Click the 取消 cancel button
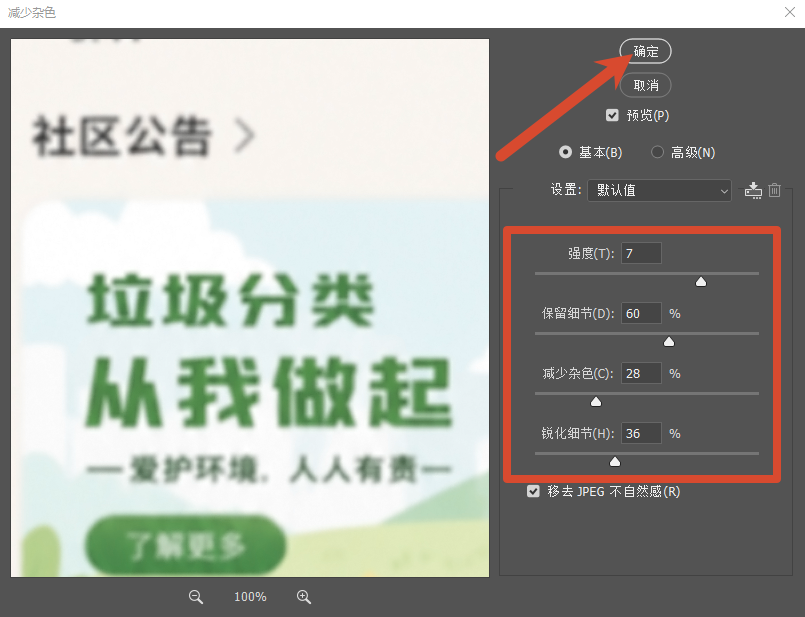 (x=645, y=85)
